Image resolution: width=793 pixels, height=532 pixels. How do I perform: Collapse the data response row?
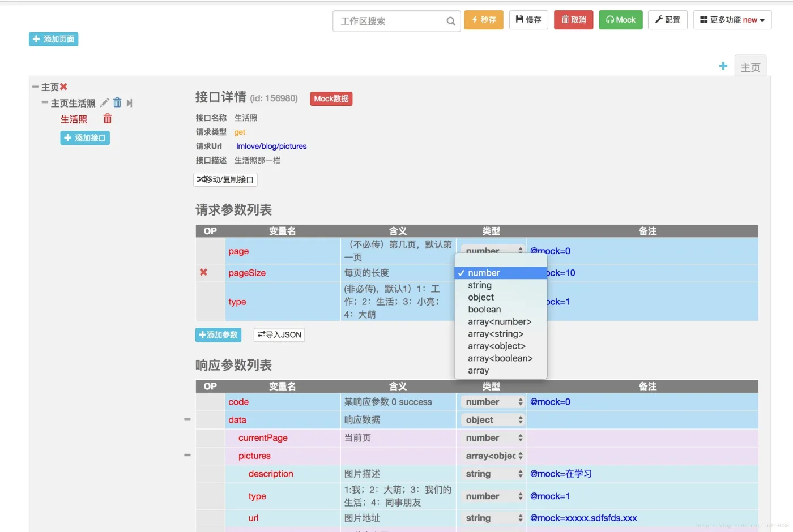click(x=187, y=419)
